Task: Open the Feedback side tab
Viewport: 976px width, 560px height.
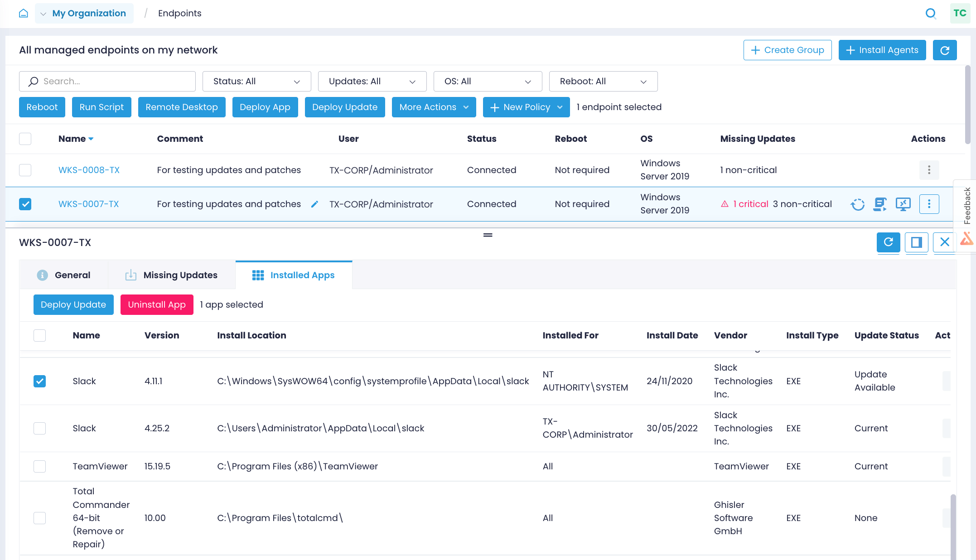Action: click(967, 206)
